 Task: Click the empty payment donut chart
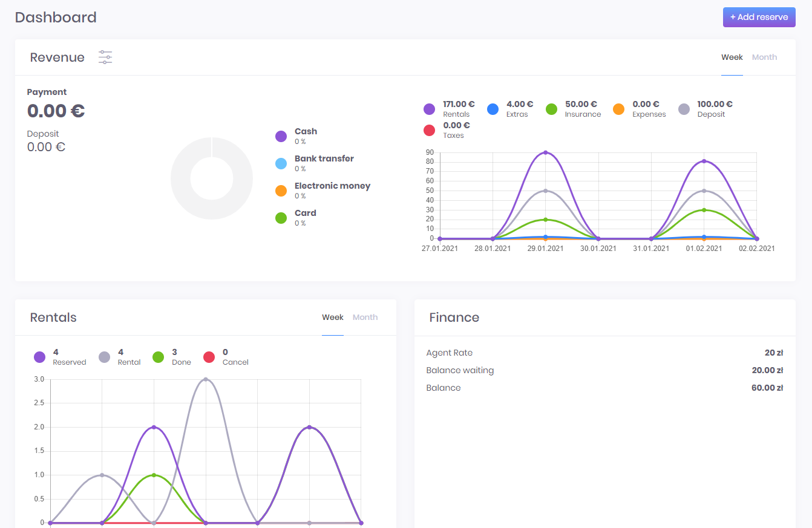tap(212, 178)
